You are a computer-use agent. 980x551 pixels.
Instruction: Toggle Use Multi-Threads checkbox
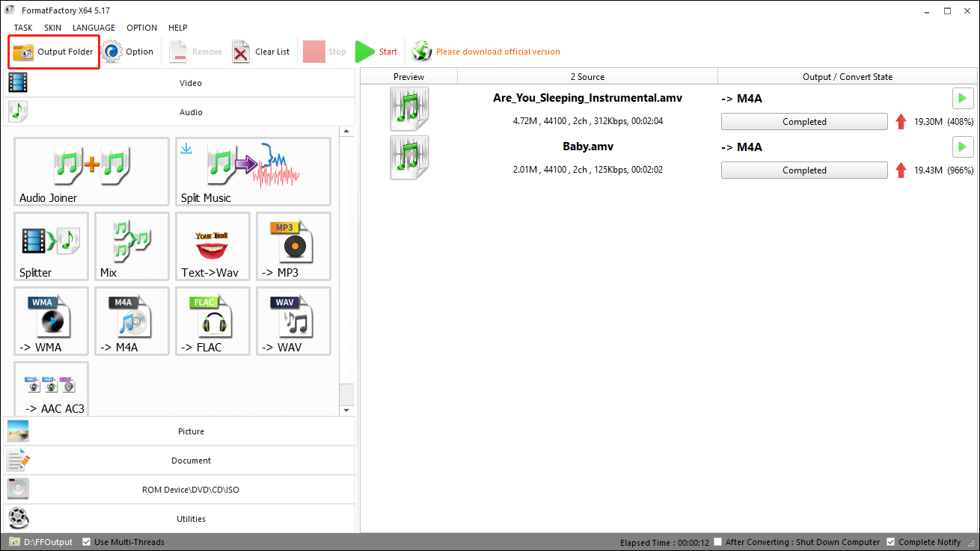coord(87,542)
